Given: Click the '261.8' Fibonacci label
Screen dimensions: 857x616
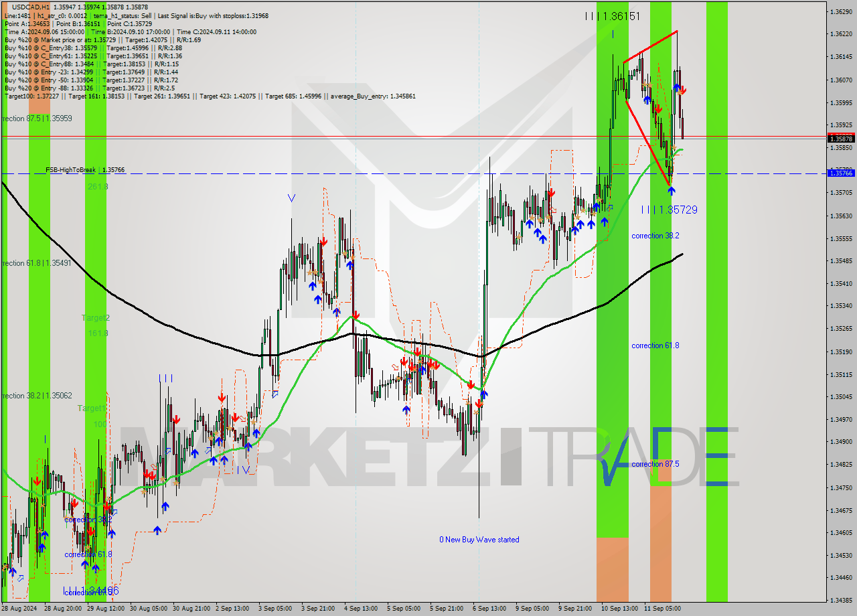Looking at the screenshot, I should [98, 187].
